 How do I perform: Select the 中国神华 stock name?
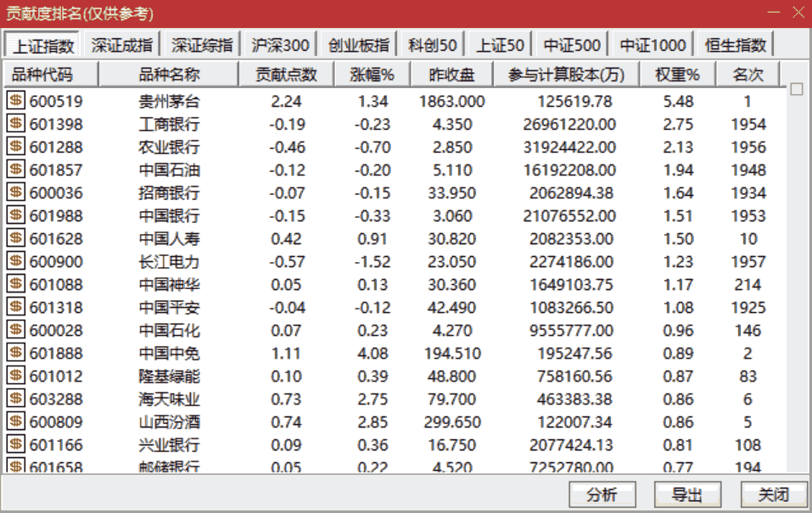pos(169,284)
